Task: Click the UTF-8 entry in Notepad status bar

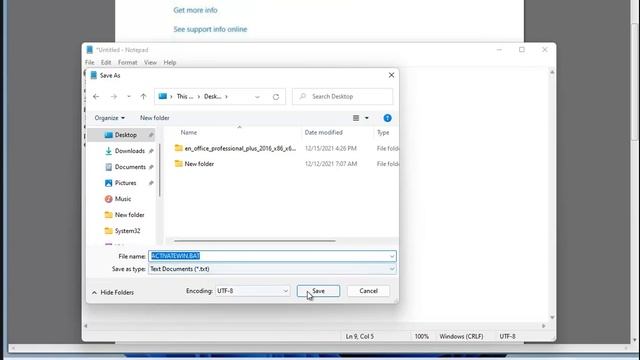Action: 507,336
